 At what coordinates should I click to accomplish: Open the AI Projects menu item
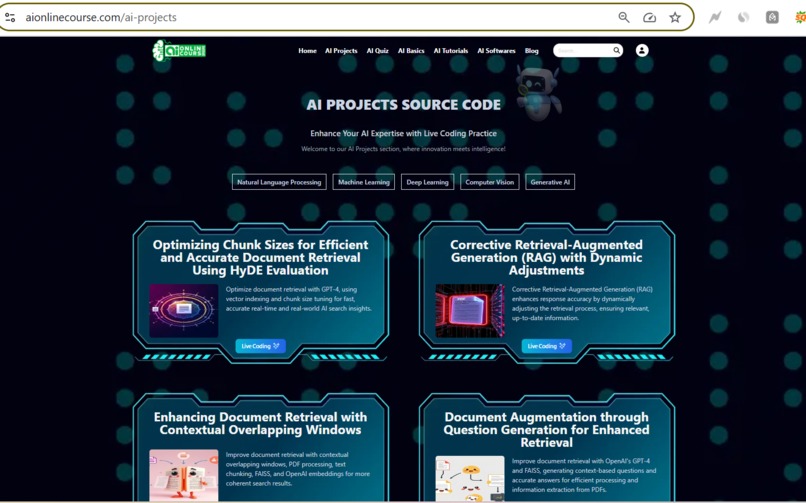coord(341,50)
